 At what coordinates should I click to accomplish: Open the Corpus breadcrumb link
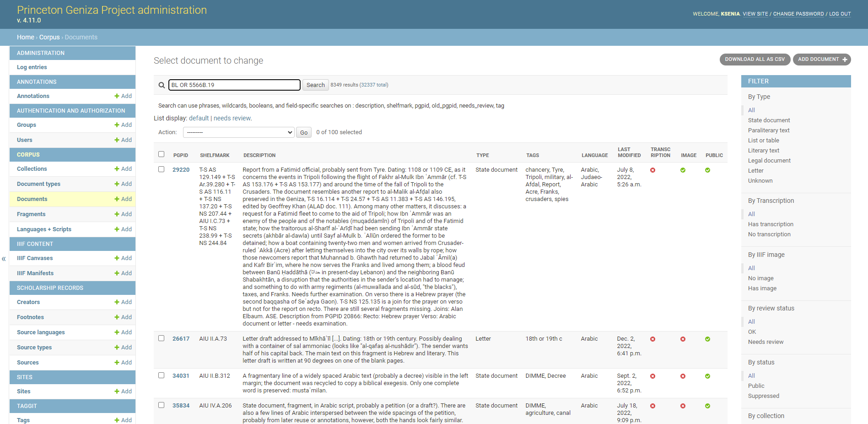tap(49, 37)
